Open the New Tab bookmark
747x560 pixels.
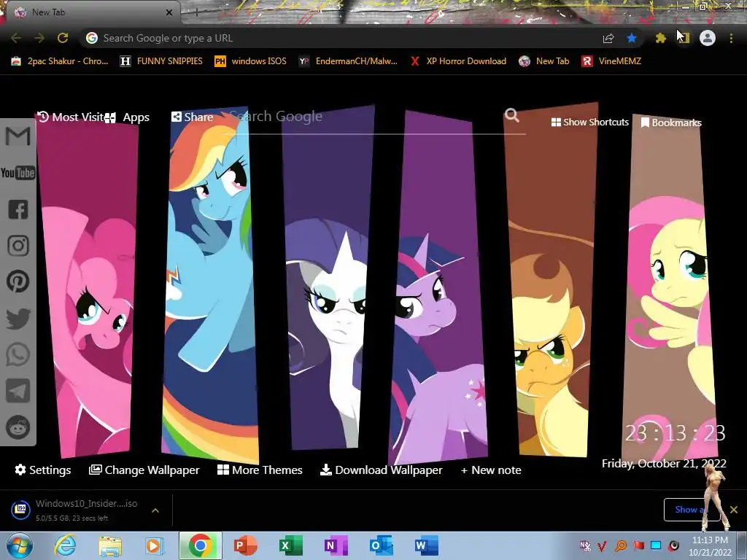pyautogui.click(x=544, y=61)
